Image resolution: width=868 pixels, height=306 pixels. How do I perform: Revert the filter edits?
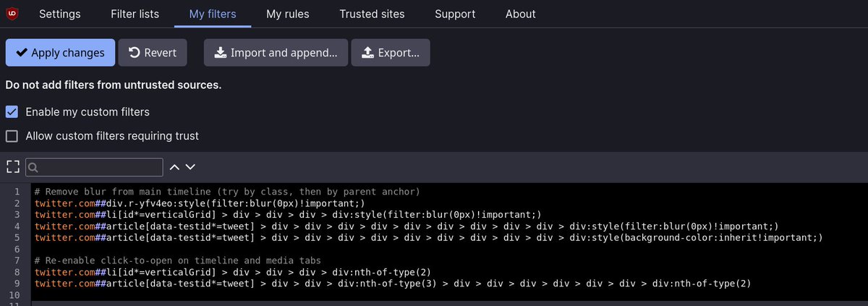tap(153, 53)
